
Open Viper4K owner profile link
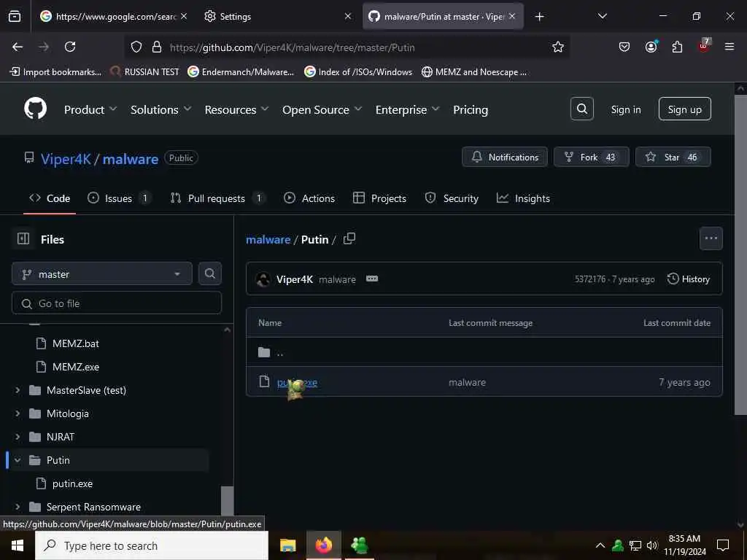click(x=66, y=158)
